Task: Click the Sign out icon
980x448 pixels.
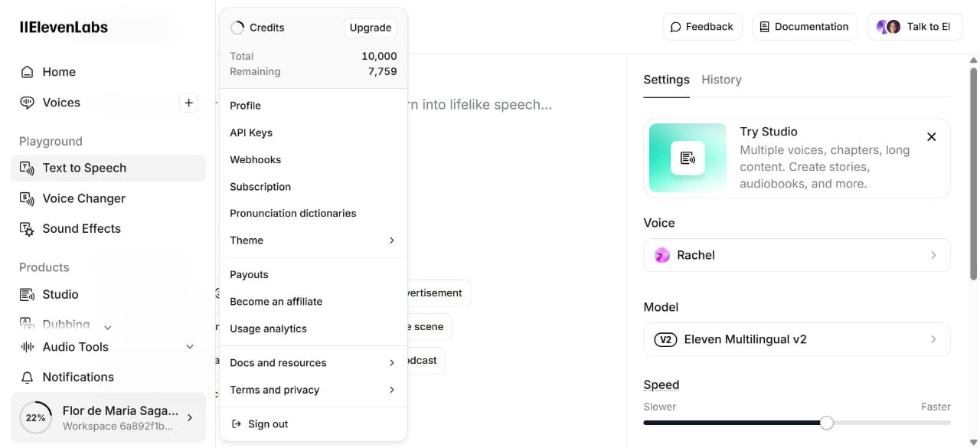Action: (x=236, y=424)
